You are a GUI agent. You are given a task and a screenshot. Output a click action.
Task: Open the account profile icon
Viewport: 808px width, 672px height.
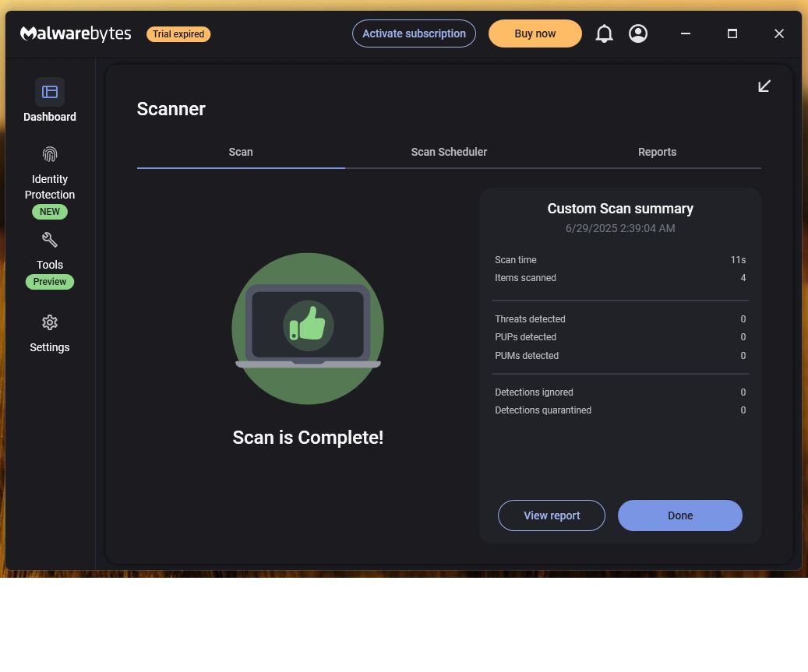tap(638, 34)
